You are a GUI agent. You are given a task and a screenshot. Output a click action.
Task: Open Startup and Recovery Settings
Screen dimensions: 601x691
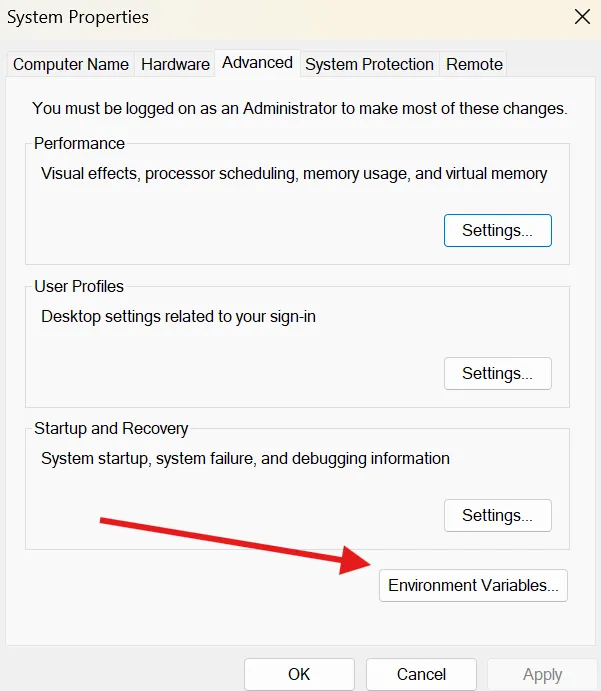497,516
